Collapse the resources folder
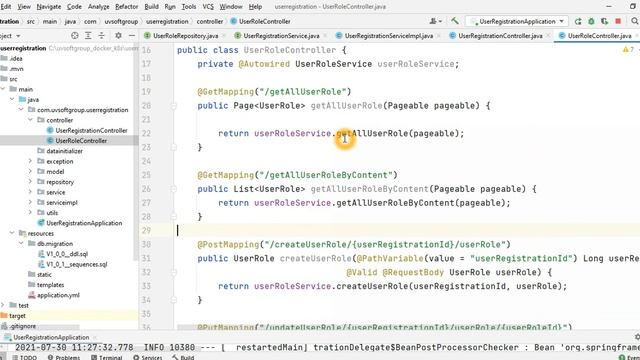Screen dimensions: 640x360 pos(12,233)
